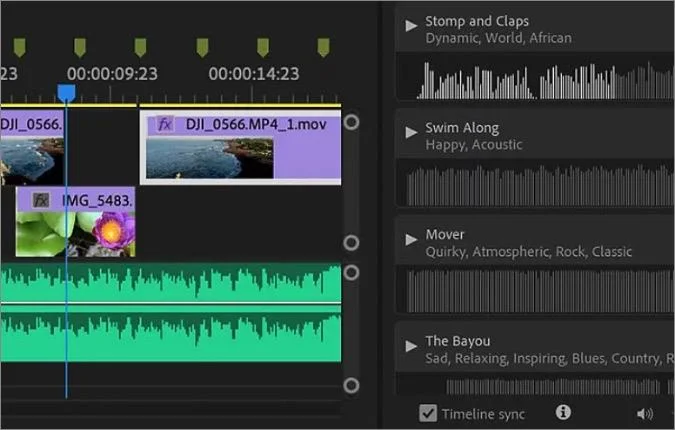This screenshot has height=430, width=675.
Task: Click the marker above timecode 00:00:14:23
Action: point(263,47)
